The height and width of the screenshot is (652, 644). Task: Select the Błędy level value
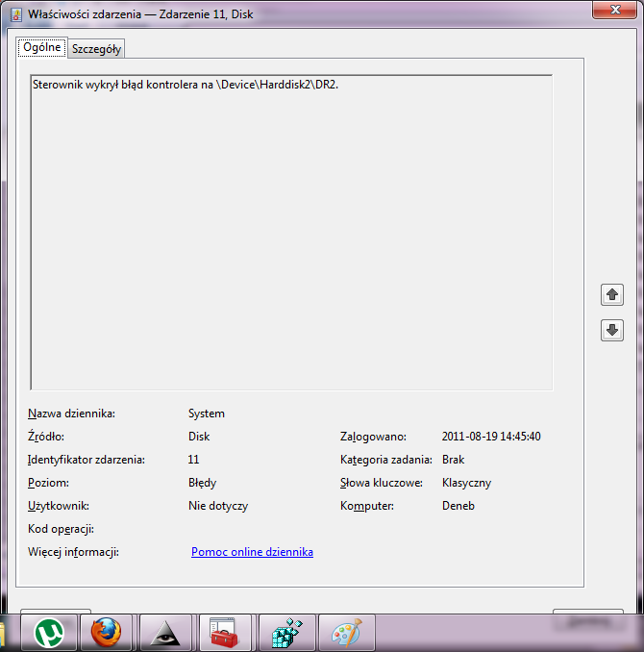(x=202, y=483)
